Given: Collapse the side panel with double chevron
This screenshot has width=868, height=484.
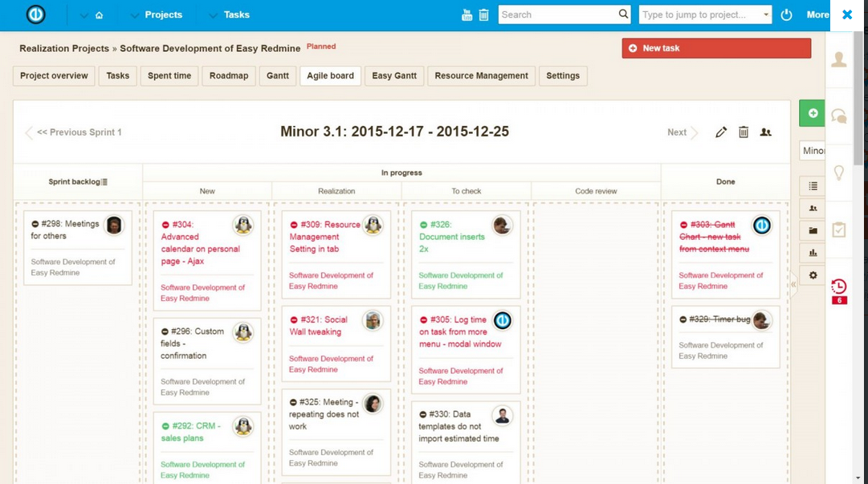Looking at the screenshot, I should [793, 284].
